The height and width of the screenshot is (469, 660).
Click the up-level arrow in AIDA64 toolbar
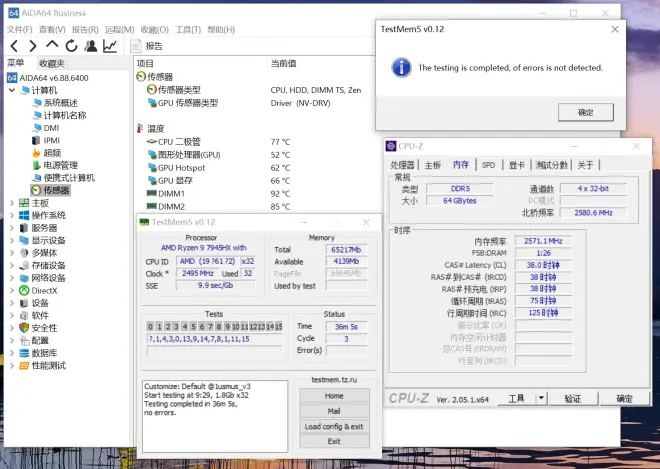click(x=52, y=46)
